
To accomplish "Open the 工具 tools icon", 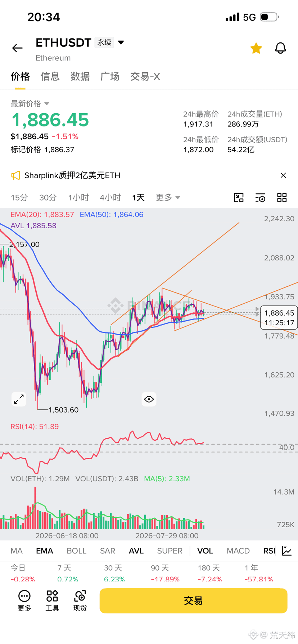I will click(x=52, y=601).
